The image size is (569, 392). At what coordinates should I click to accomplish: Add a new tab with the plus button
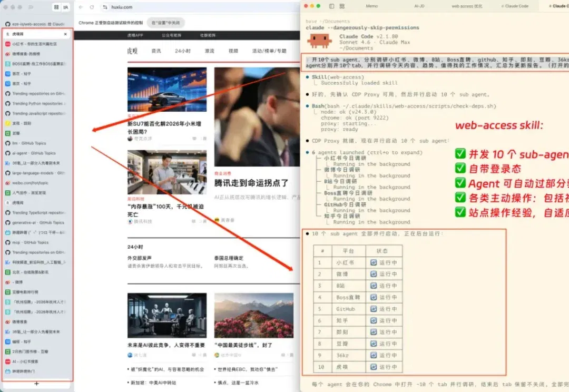[x=36, y=383]
